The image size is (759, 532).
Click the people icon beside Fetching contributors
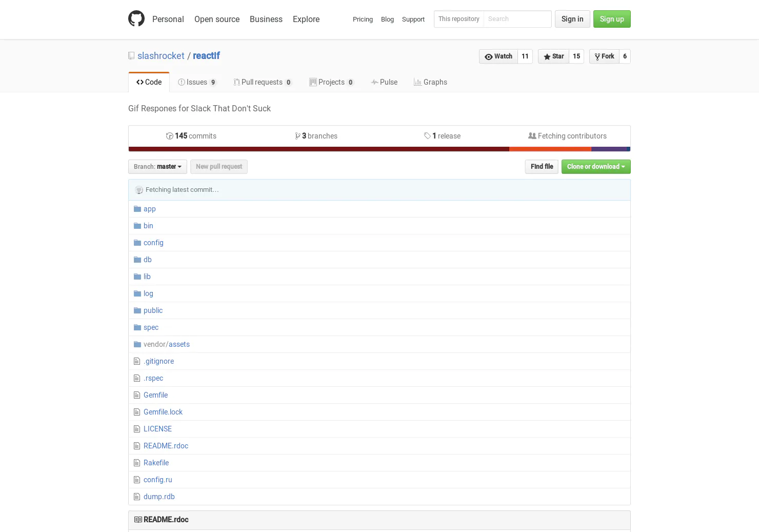(532, 136)
